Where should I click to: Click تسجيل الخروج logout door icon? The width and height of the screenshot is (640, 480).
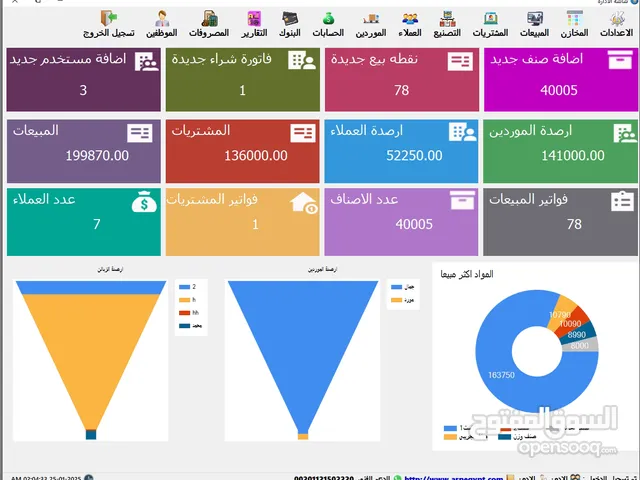pyautogui.click(x=109, y=18)
